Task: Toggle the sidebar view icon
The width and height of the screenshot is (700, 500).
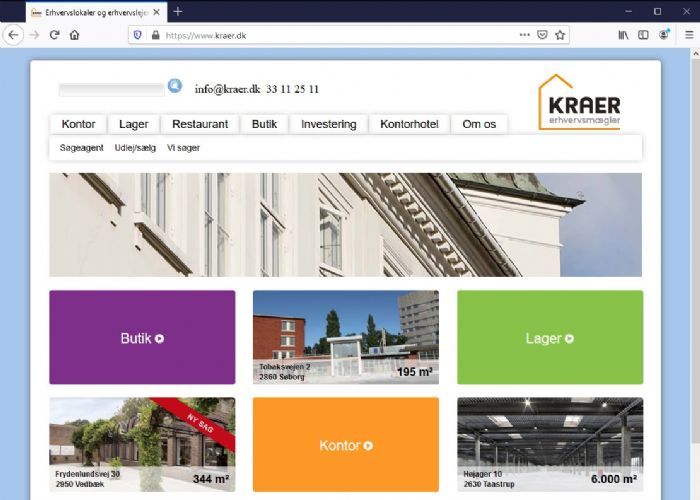Action: tap(643, 35)
